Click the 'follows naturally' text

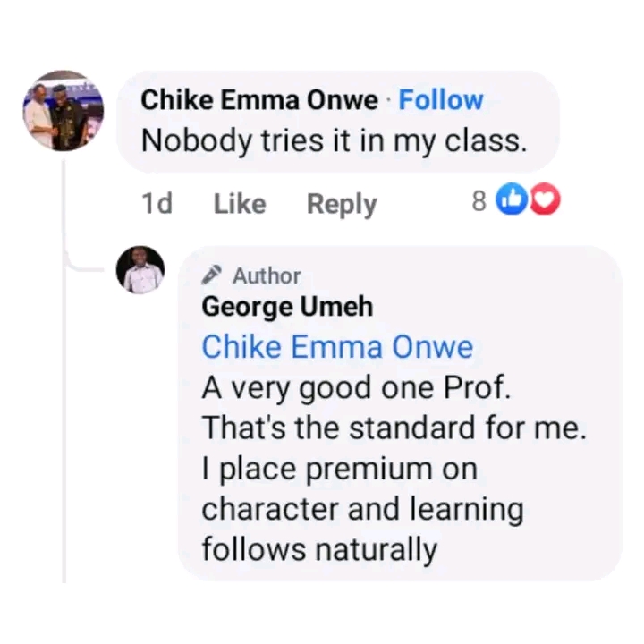coord(319,548)
